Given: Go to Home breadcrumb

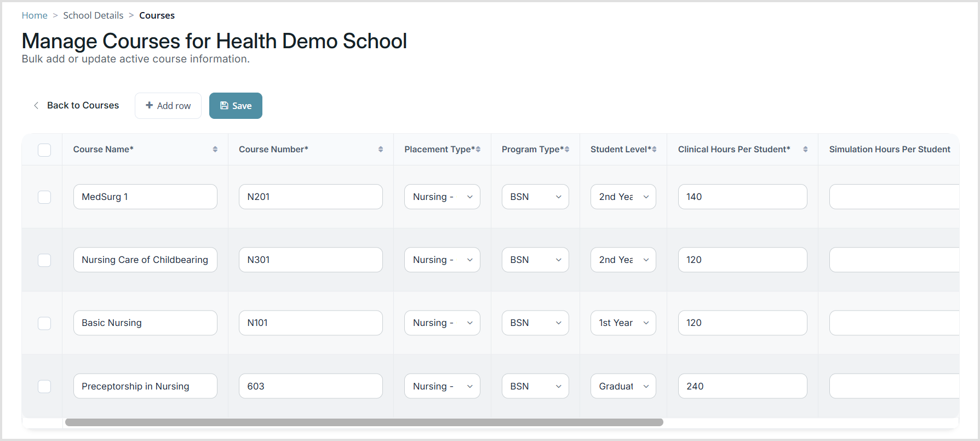Looking at the screenshot, I should (35, 15).
